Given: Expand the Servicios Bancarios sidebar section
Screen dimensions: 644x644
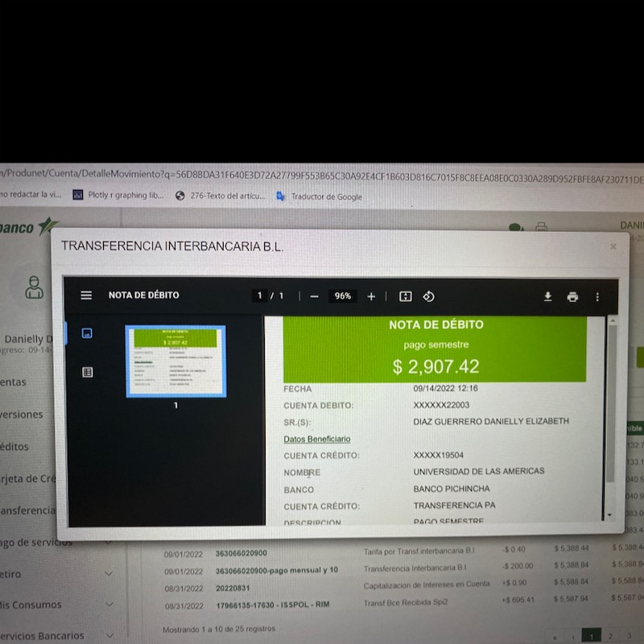Looking at the screenshot, I should [109, 635].
